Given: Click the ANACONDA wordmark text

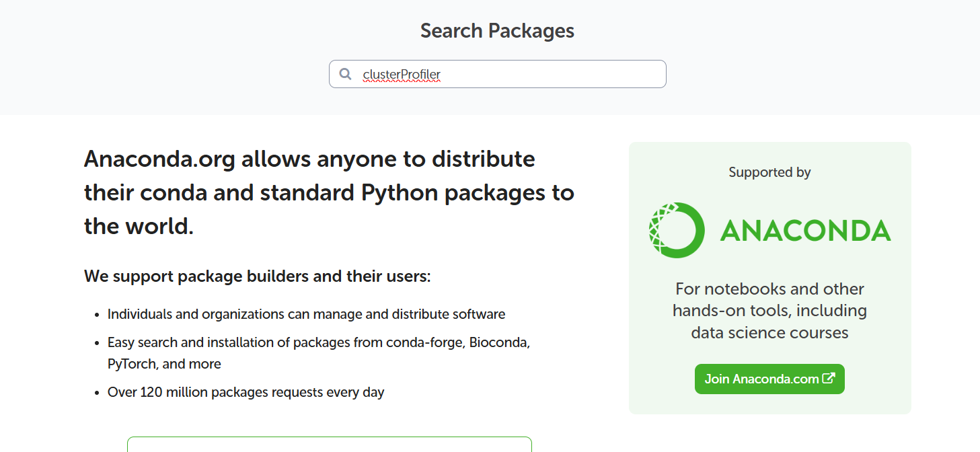Looking at the screenshot, I should tap(805, 231).
